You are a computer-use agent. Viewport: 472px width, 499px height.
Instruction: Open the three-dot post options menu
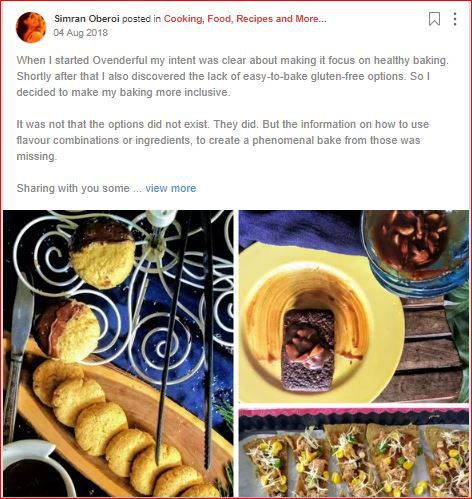tap(455, 19)
